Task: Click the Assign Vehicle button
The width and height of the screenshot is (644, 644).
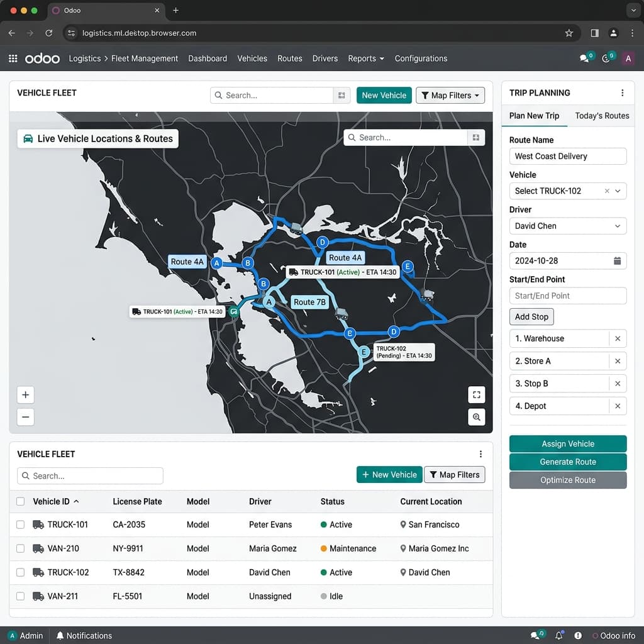Action: 568,443
